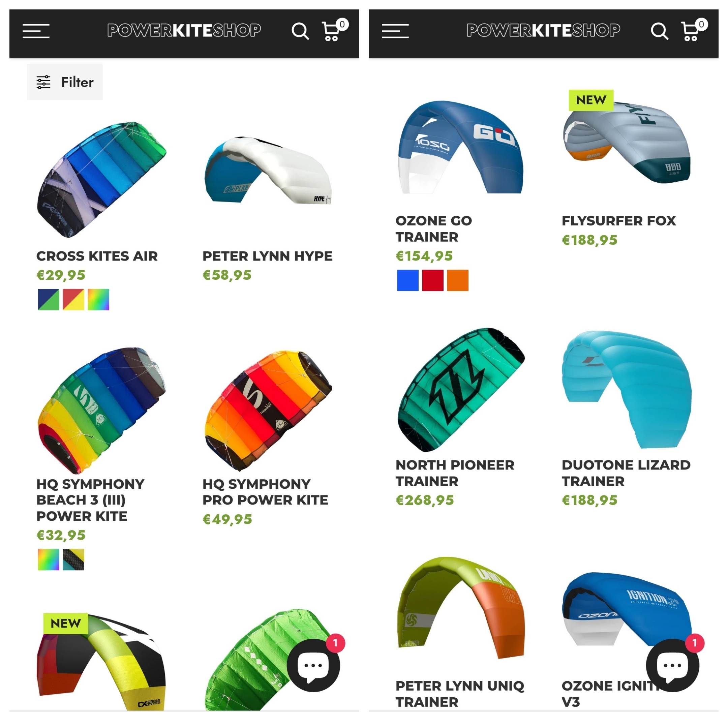Open chat bubble near Ozone Ignition
Screen dimensions: 728x728
673,665
